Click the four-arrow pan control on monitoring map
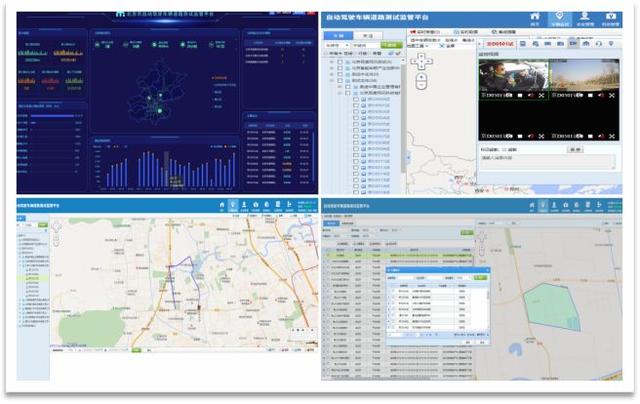Viewport: 640px width, 404px height. click(422, 61)
